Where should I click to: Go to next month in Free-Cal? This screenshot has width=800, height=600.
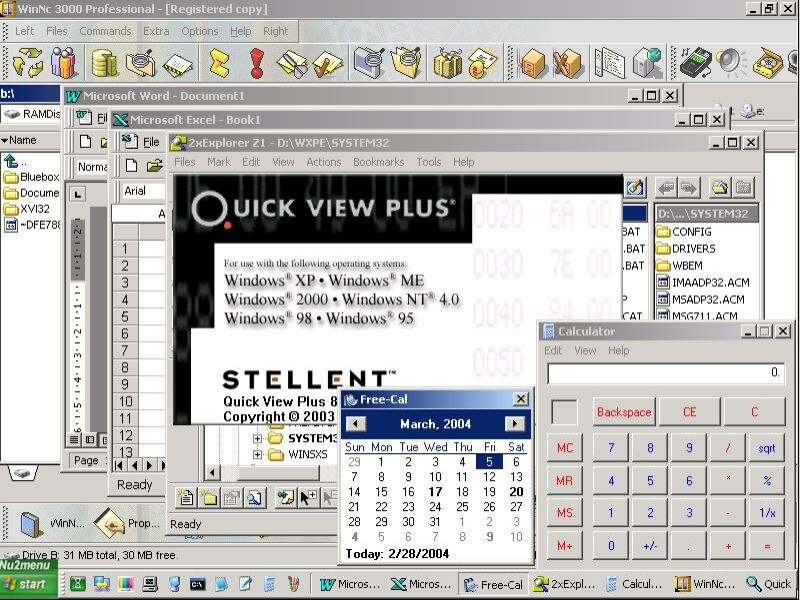[x=515, y=424]
